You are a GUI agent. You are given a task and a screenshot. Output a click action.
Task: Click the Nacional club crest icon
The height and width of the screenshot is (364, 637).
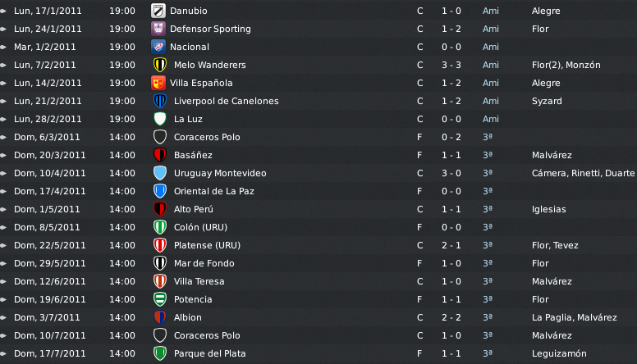tap(158, 47)
